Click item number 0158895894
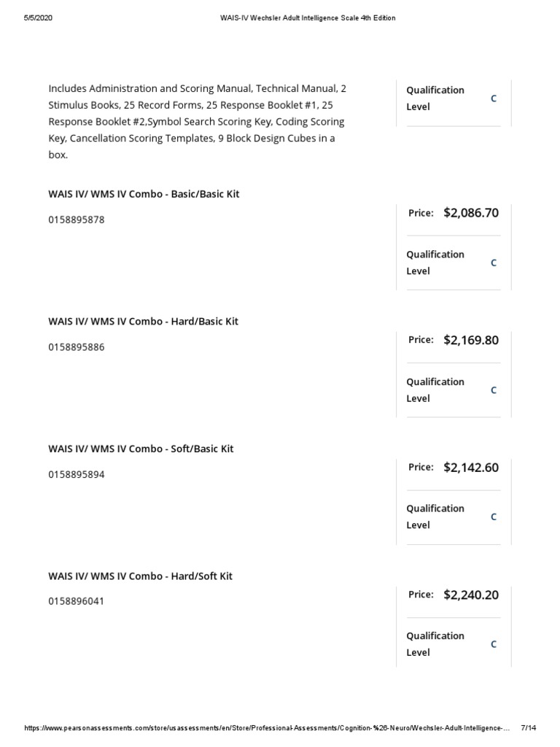The image size is (560, 747). pos(77,474)
